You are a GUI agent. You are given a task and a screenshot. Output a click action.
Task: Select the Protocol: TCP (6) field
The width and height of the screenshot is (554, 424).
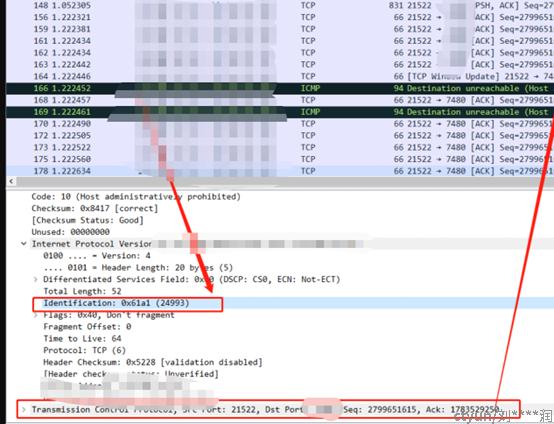(x=84, y=351)
